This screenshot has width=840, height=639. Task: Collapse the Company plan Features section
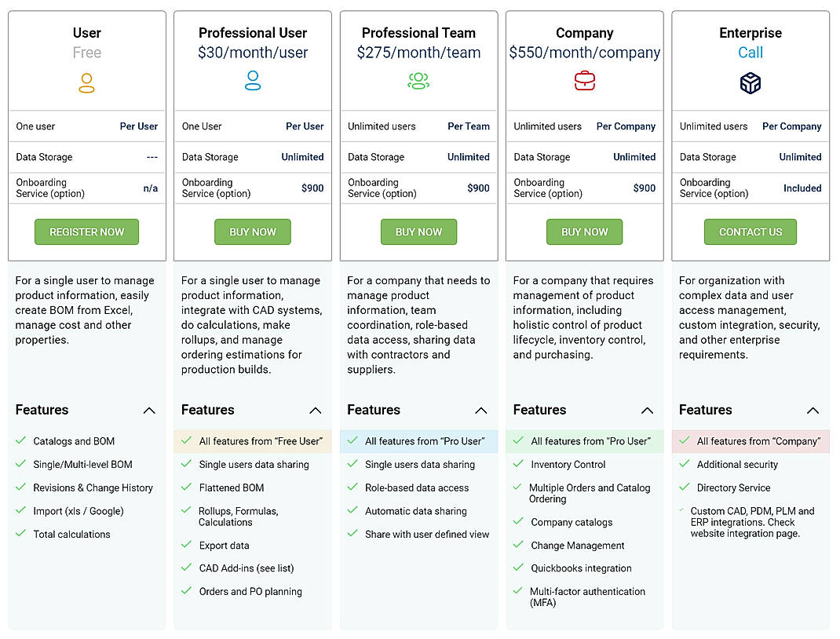click(x=647, y=410)
